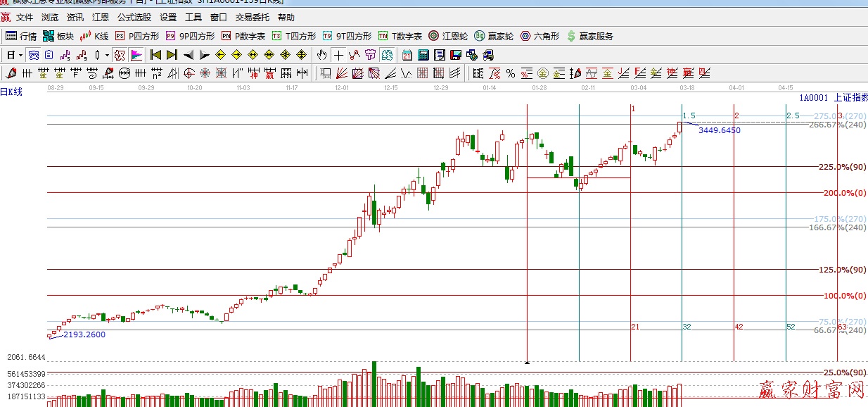Viewport: 868px width, 407px height.
Task: Open the 交易委托 menu
Action: pyautogui.click(x=253, y=18)
